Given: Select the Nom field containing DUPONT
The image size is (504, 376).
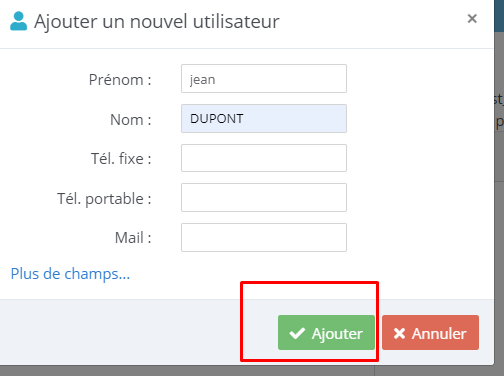Looking at the screenshot, I should tap(264, 119).
